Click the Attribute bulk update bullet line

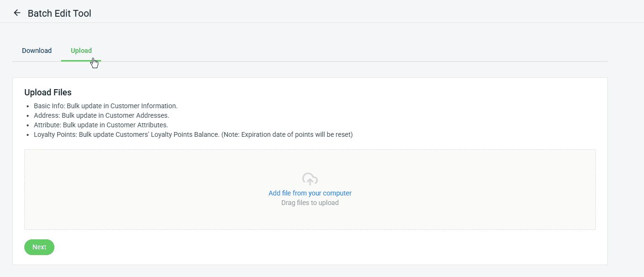101,125
